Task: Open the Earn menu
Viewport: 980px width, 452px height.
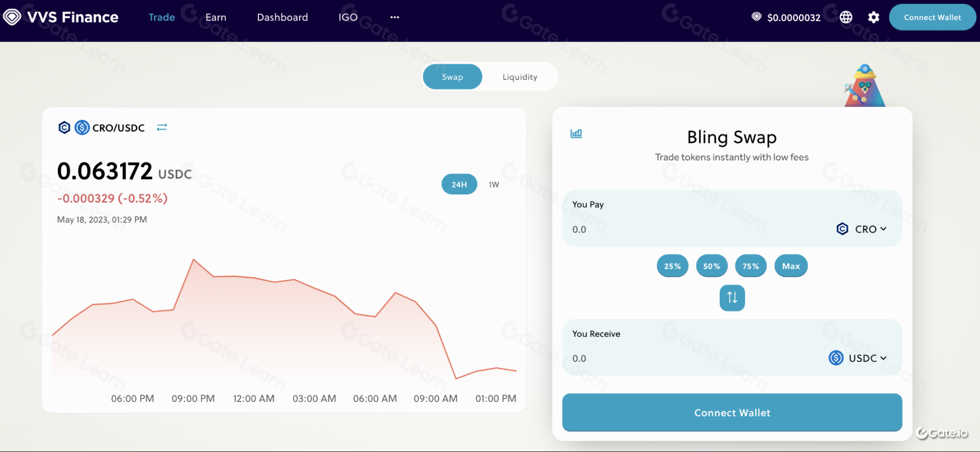Action: (216, 17)
